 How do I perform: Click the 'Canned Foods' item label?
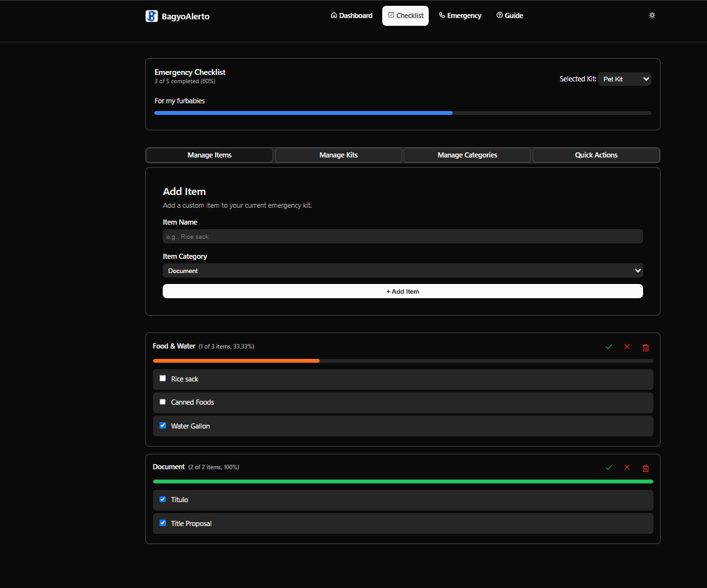pyautogui.click(x=192, y=402)
